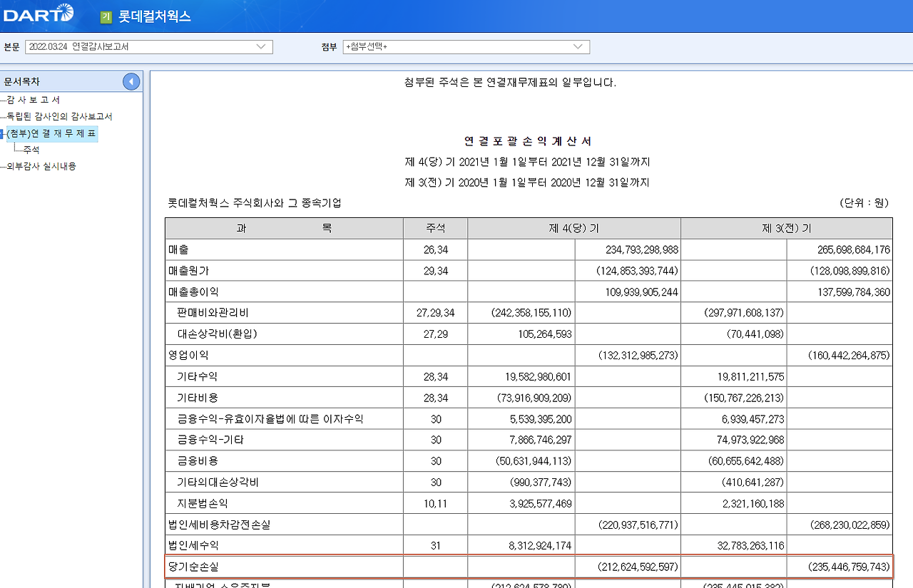Select the 법인세비용차감전손실 row label

tap(220, 525)
